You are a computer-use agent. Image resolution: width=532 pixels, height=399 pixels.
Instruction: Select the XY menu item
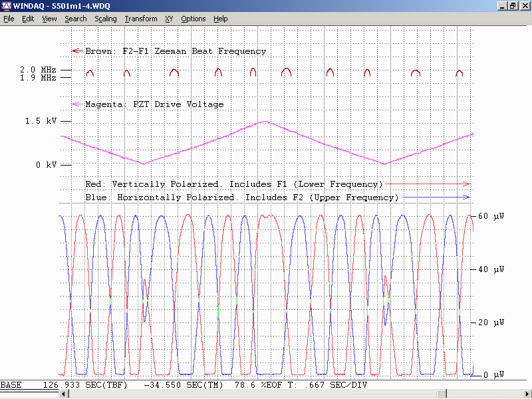169,19
